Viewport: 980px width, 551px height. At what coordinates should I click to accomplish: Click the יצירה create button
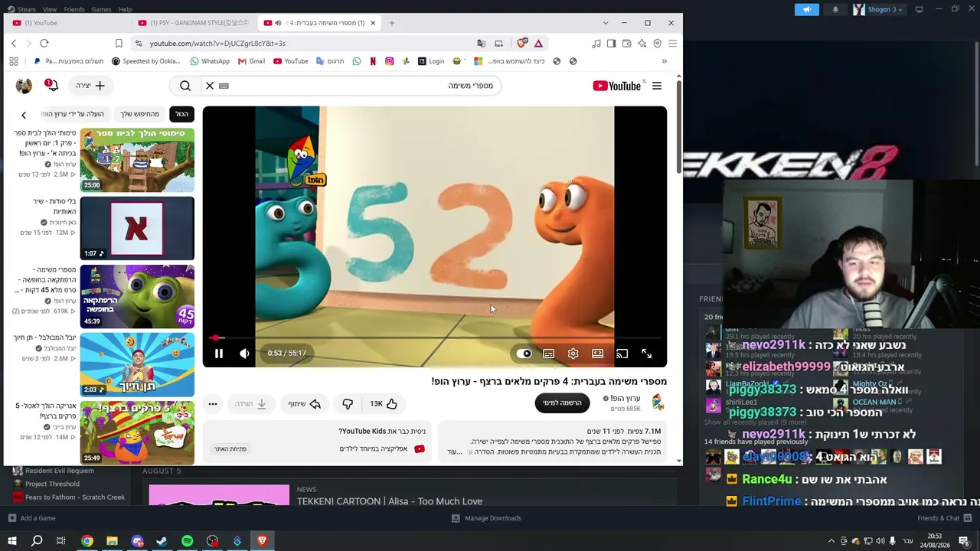coord(90,86)
